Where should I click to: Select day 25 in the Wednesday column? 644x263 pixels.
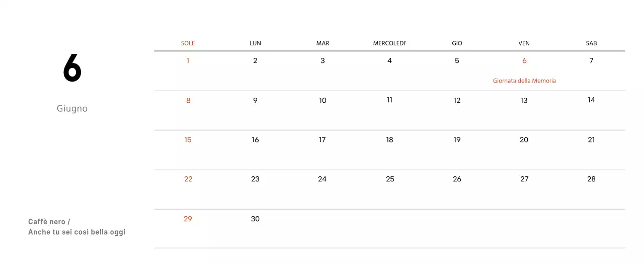(x=390, y=179)
